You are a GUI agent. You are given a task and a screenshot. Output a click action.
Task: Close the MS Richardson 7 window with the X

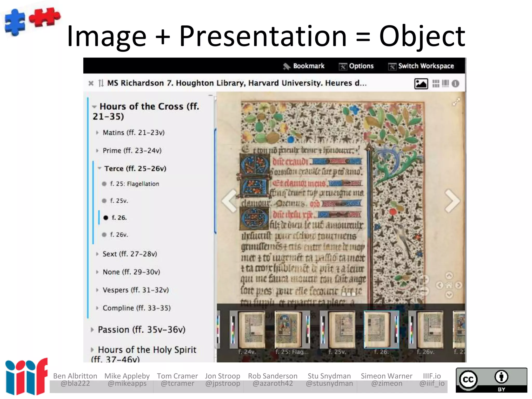click(91, 83)
